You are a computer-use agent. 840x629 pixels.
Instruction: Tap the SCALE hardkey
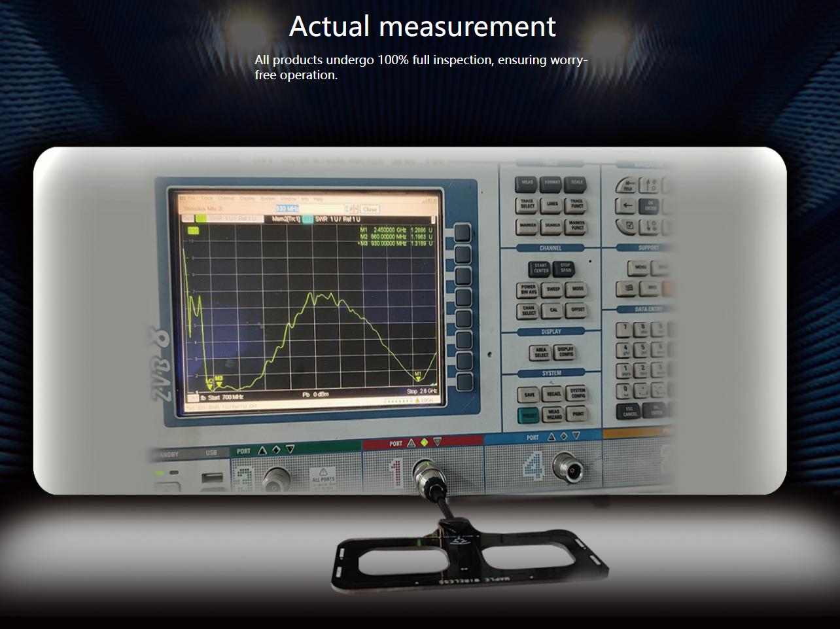click(x=576, y=183)
